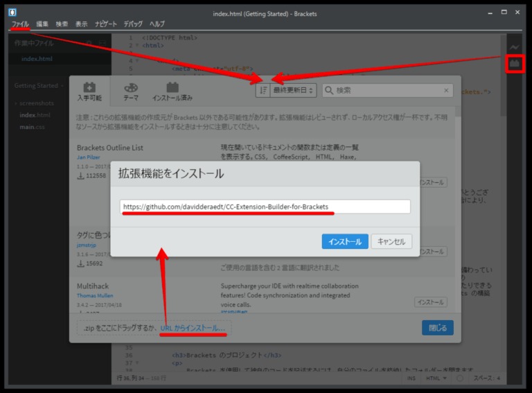Click the Live Preview lightning icon
The image size is (532, 393).
point(514,47)
